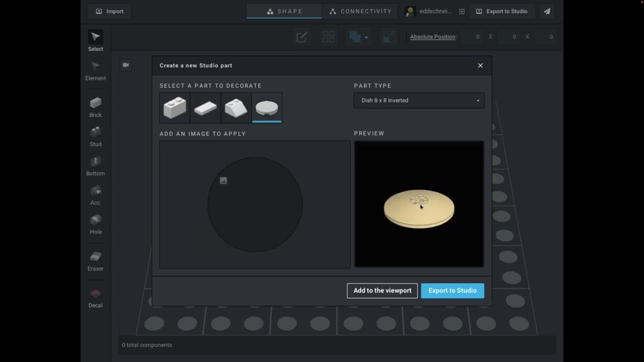This screenshot has height=362, width=644.
Task: Choose the Element tool in sidebar
Action: (x=95, y=71)
